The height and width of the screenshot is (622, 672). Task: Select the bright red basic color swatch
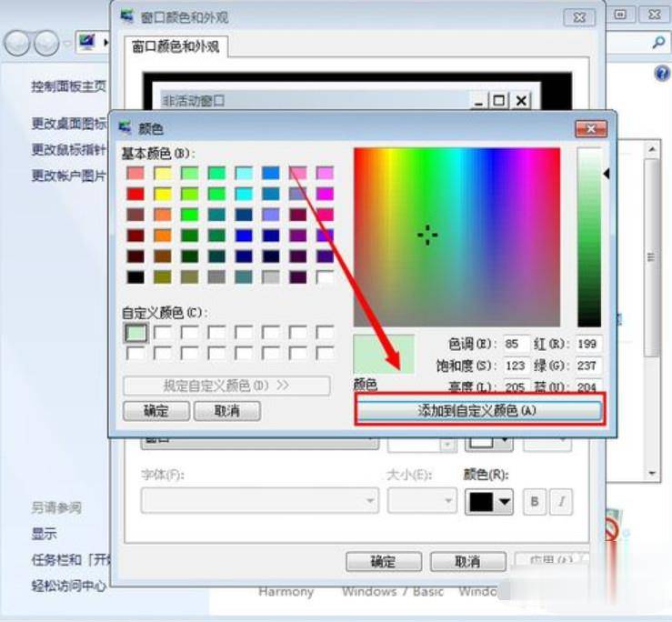tap(135, 194)
